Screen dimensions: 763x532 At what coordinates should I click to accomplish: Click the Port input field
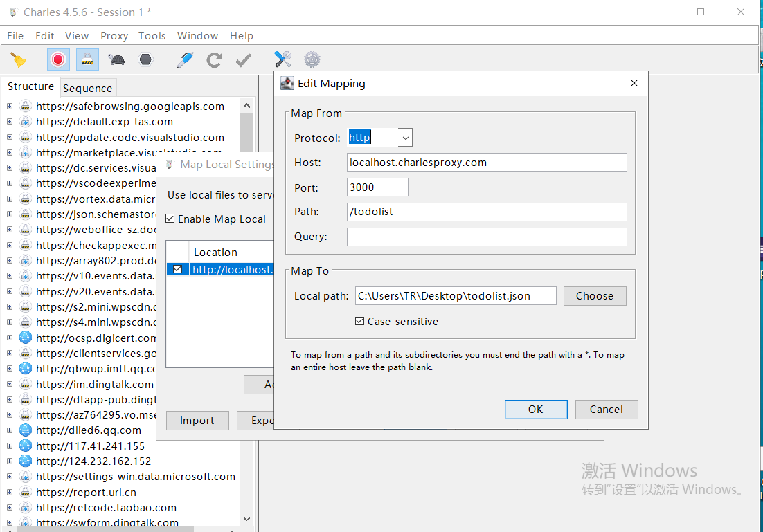pos(377,187)
